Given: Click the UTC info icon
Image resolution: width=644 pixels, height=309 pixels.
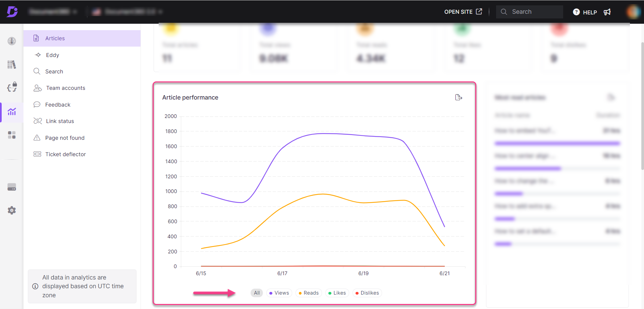Looking at the screenshot, I should tap(35, 286).
